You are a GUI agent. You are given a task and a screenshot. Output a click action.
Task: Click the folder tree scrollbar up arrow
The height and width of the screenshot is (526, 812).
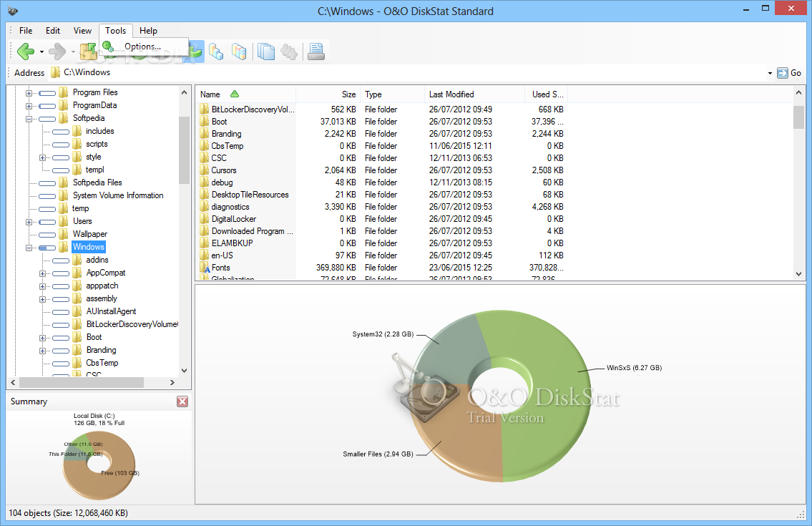[x=184, y=92]
